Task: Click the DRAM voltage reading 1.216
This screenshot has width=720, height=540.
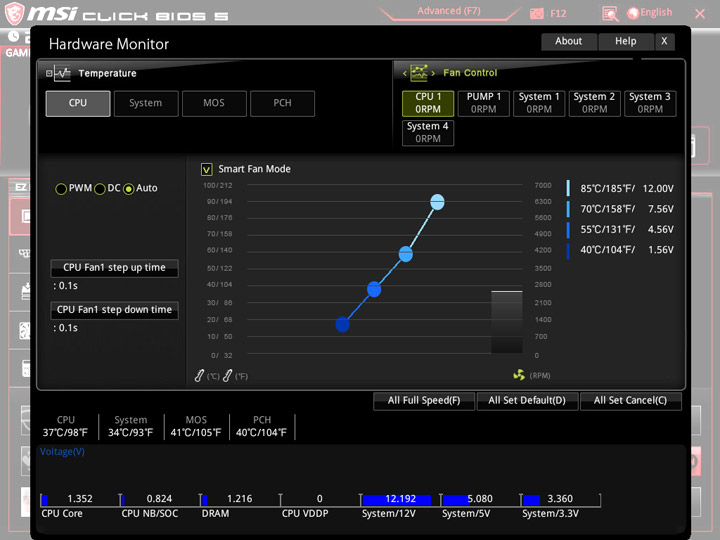Action: (240, 499)
